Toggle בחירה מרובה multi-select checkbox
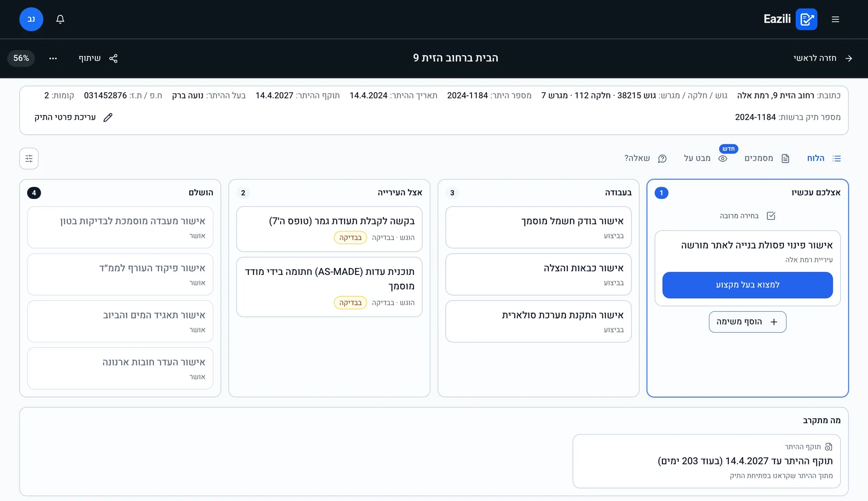The image size is (868, 501). pos(771,216)
